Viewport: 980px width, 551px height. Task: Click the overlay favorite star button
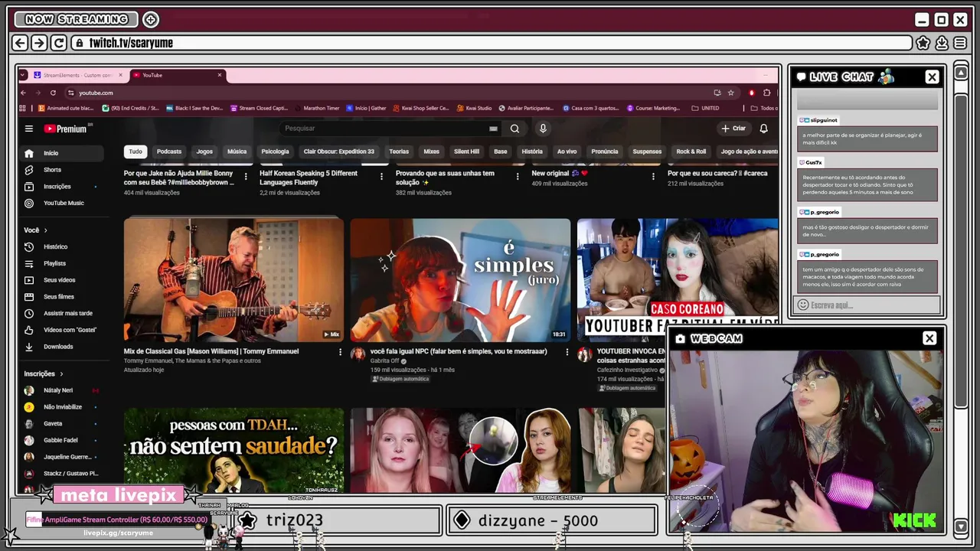tap(923, 43)
